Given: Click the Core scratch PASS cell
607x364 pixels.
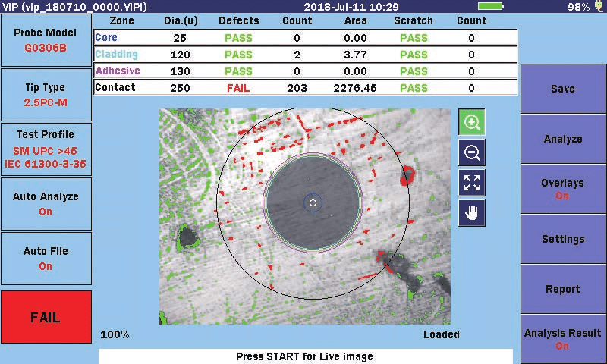Looking at the screenshot, I should click(x=414, y=38).
